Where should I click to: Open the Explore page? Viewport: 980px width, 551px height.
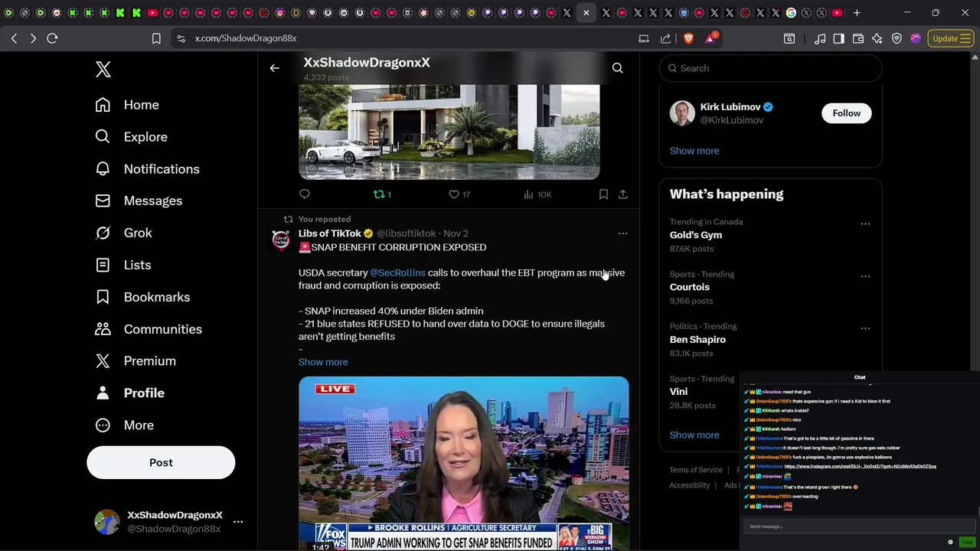(131, 137)
